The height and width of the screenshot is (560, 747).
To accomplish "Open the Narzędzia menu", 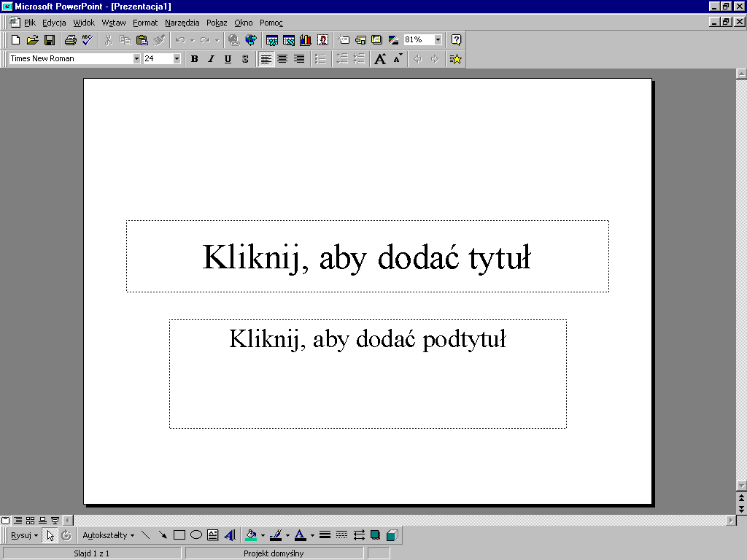I will (182, 23).
